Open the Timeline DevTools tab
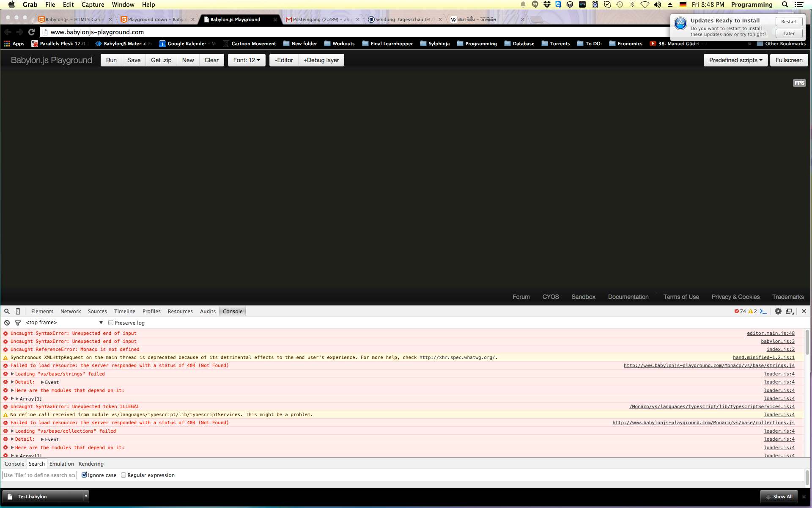The image size is (812, 508). (x=125, y=311)
